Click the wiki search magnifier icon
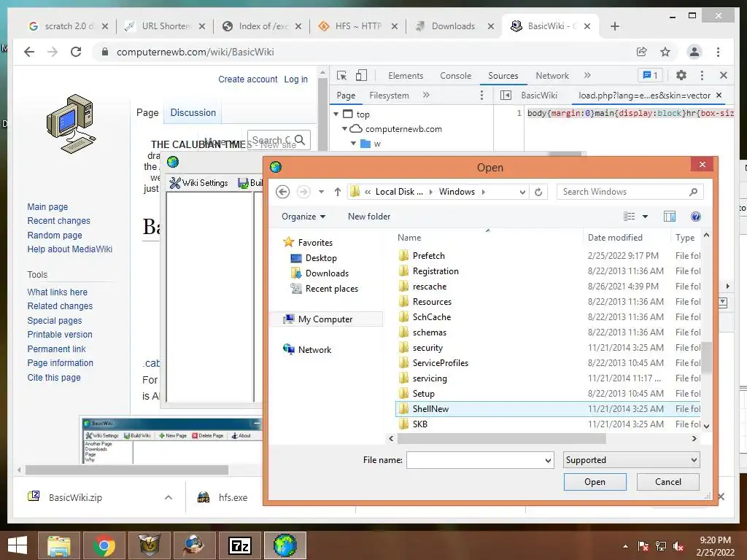The height and width of the screenshot is (560, 747). point(300,140)
